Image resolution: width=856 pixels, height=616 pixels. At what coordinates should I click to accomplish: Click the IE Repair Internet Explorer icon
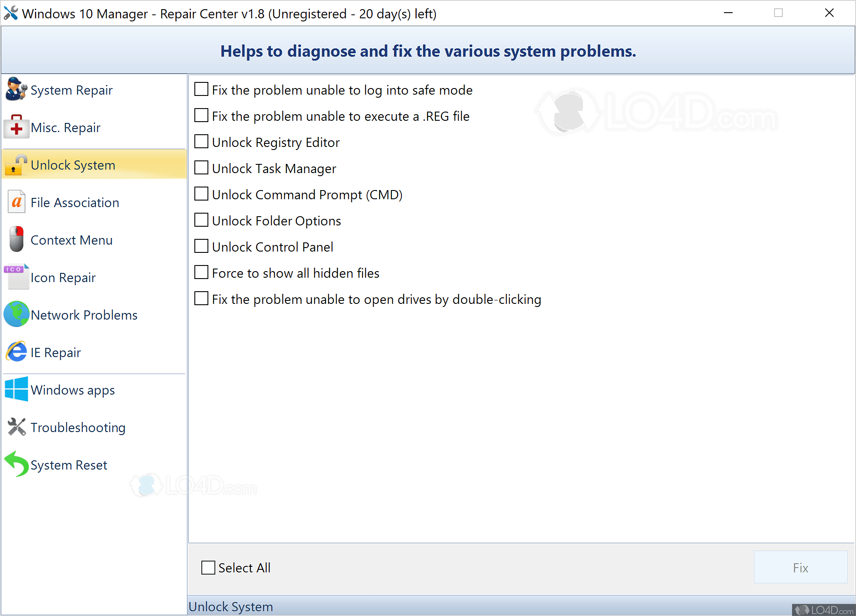[x=17, y=352]
